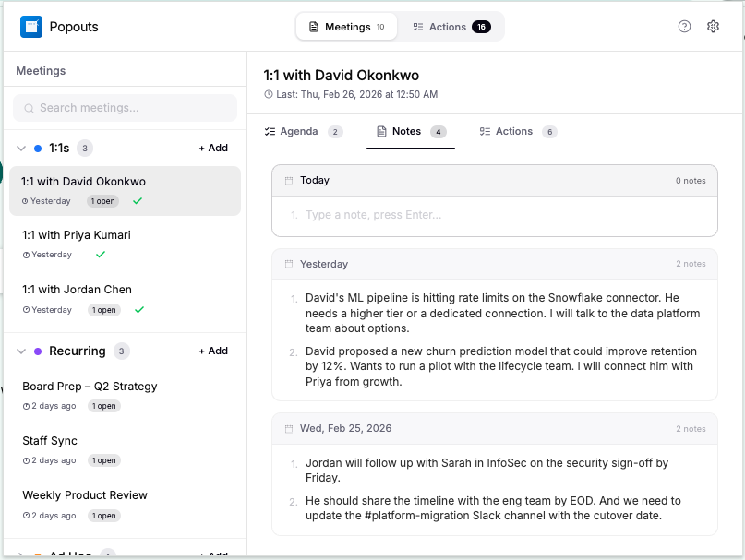Collapse the 1:1s section chevron
745x560 pixels.
(18, 148)
